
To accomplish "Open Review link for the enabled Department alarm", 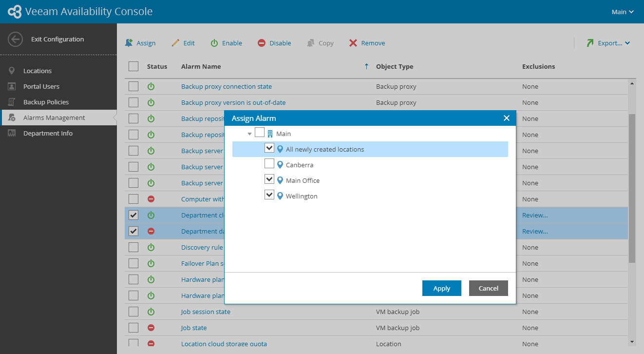I will tap(535, 215).
